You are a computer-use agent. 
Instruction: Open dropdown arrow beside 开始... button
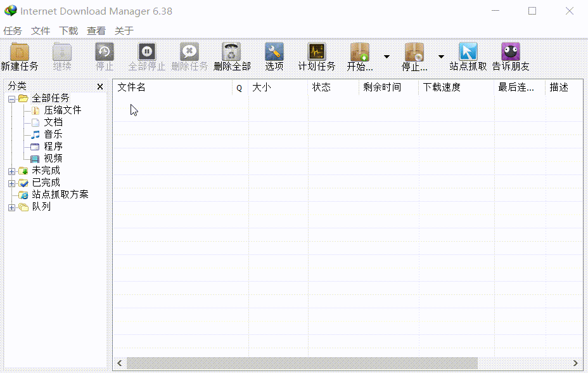pos(387,56)
